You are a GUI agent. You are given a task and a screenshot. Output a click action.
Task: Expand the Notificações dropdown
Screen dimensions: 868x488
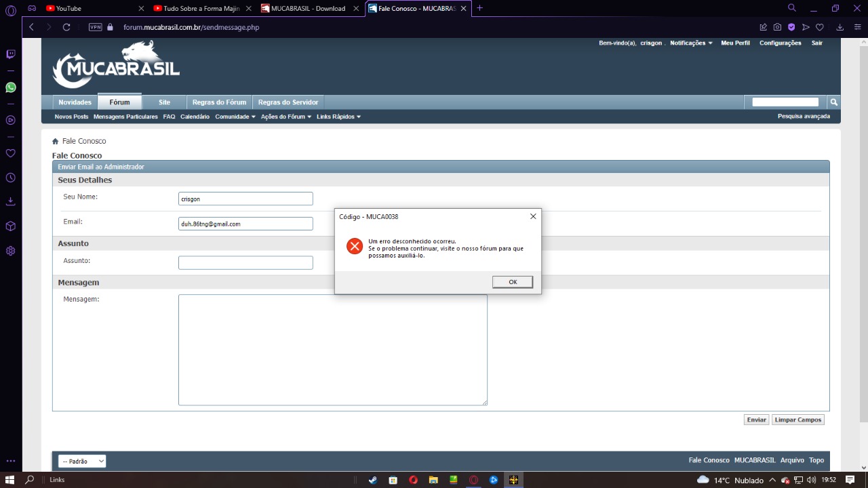691,43
